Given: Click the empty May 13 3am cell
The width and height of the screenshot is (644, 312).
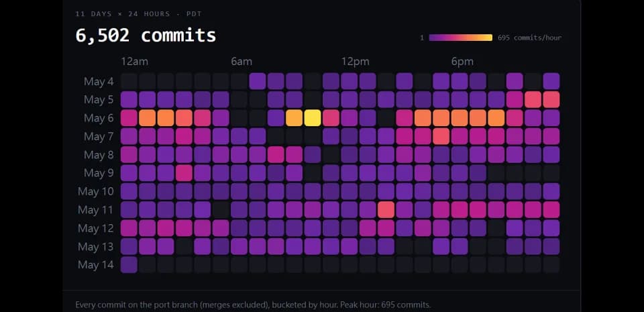Looking at the screenshot, I should point(184,246).
